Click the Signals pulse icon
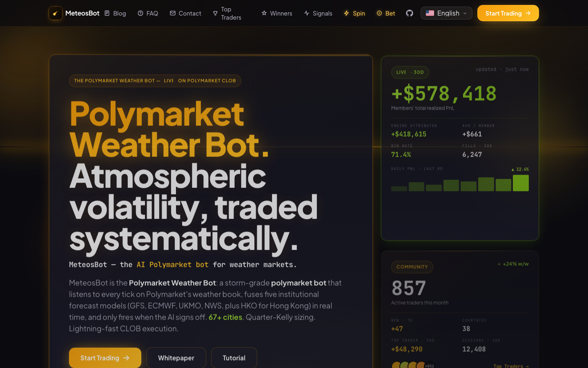 click(x=307, y=13)
